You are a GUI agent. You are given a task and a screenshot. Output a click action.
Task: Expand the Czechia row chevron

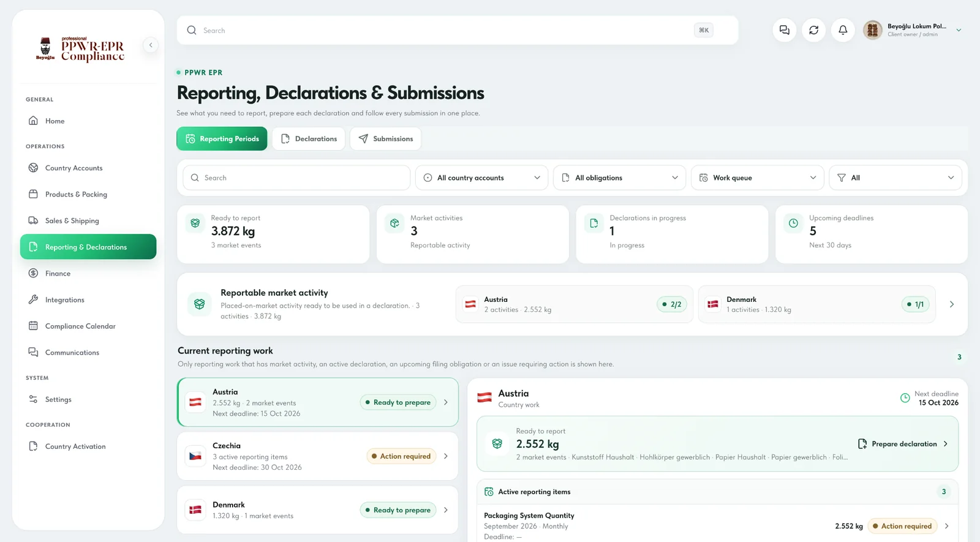click(x=446, y=456)
